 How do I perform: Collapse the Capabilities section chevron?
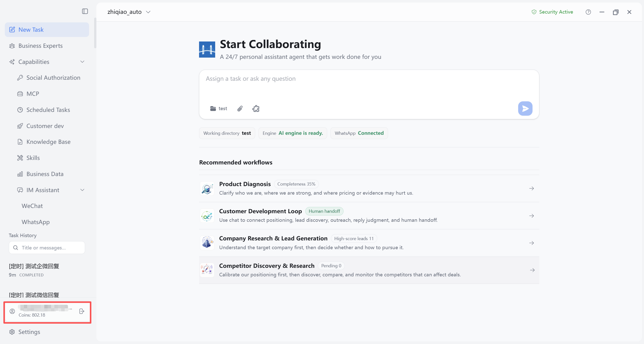(82, 62)
